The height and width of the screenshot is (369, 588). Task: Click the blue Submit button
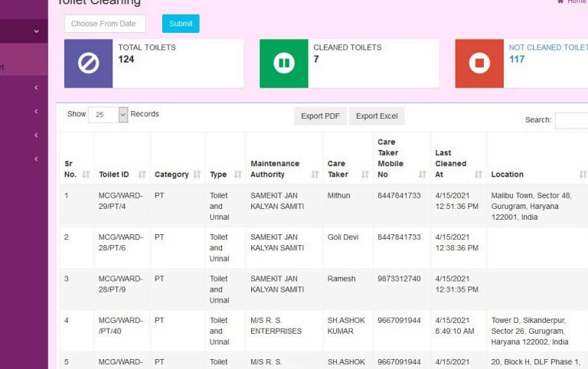[181, 24]
